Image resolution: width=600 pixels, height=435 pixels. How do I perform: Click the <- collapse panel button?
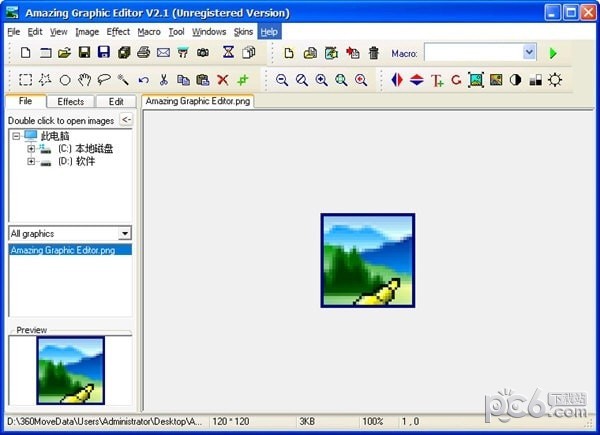tap(126, 120)
